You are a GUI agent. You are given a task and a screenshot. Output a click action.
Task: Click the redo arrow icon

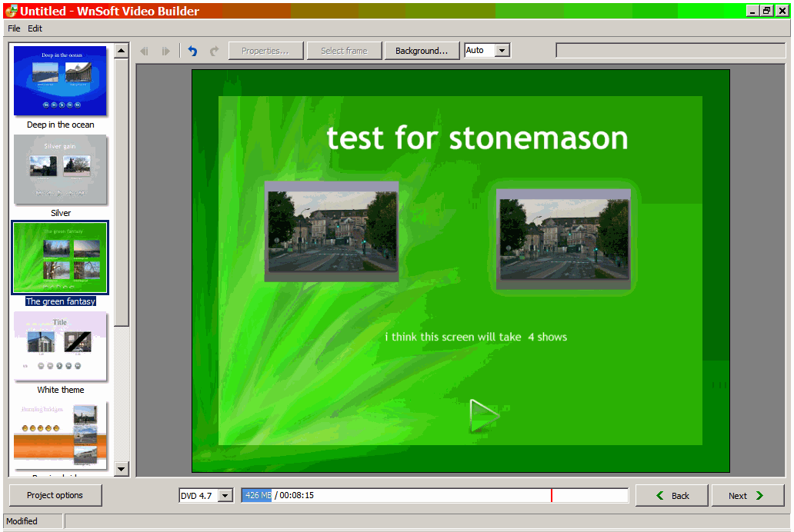click(214, 52)
